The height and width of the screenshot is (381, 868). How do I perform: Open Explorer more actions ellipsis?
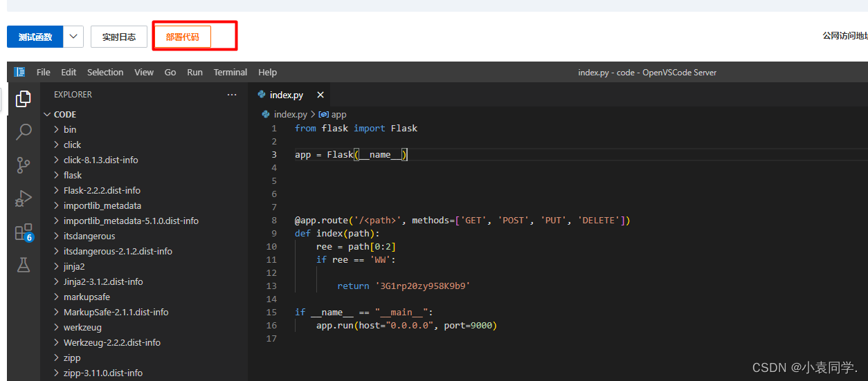[231, 95]
